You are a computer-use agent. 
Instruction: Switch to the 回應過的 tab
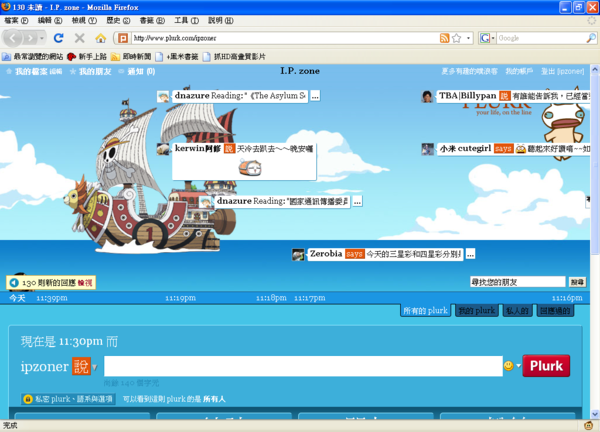click(x=555, y=311)
